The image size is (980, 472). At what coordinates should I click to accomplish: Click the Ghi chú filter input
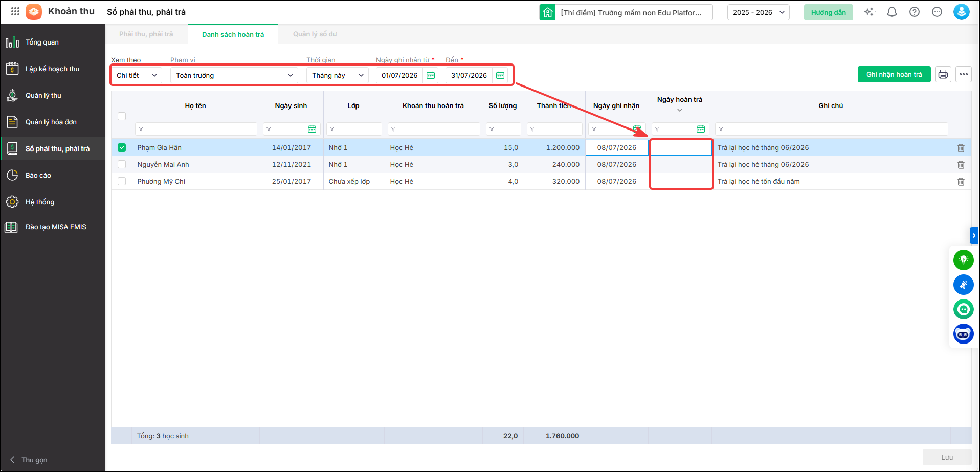pos(832,129)
